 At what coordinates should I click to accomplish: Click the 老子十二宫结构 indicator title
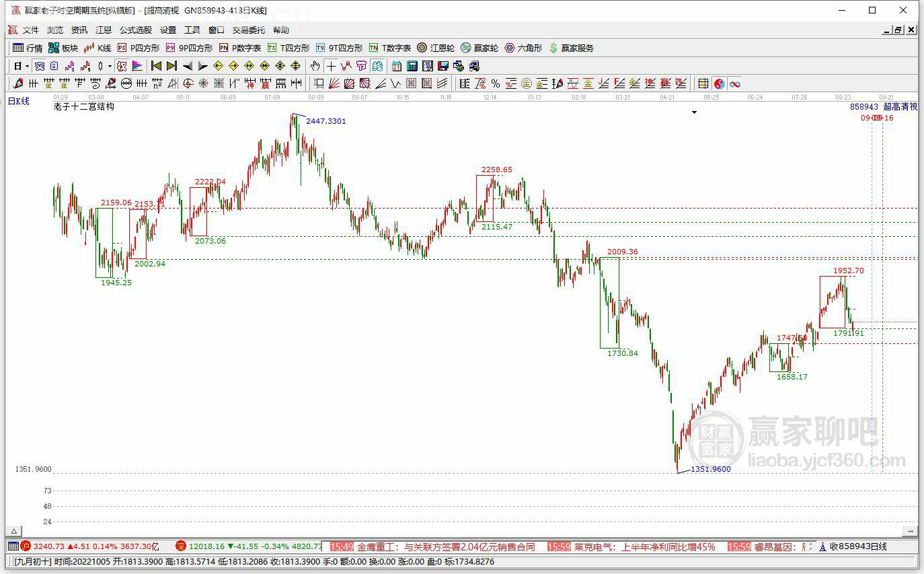click(84, 106)
